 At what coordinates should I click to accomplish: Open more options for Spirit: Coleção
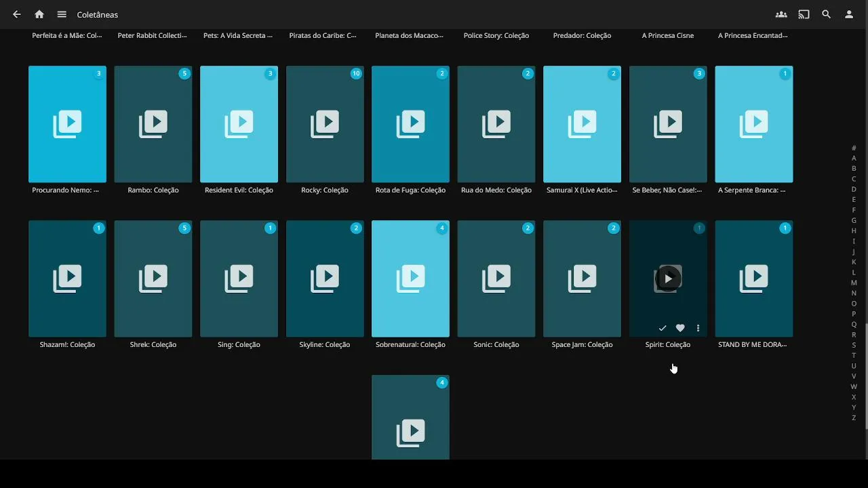698,328
